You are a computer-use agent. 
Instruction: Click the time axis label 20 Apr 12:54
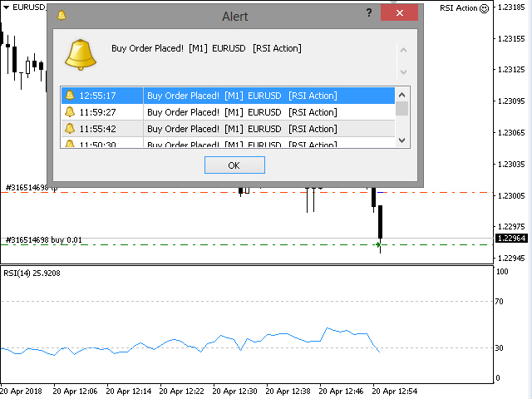tap(395, 392)
